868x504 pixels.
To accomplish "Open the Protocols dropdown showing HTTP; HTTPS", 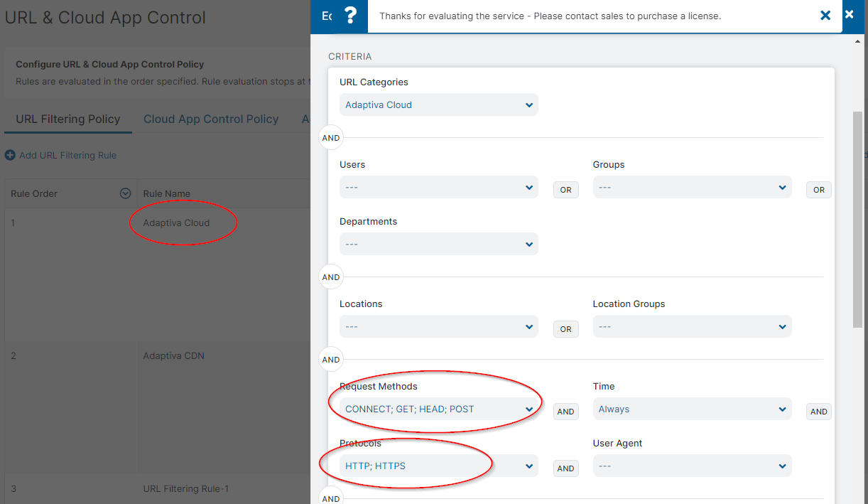I will [438, 466].
